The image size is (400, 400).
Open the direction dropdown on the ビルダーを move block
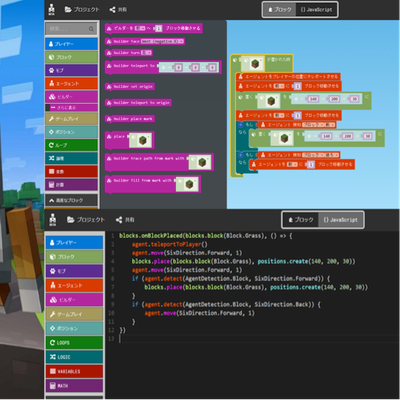[140, 29]
